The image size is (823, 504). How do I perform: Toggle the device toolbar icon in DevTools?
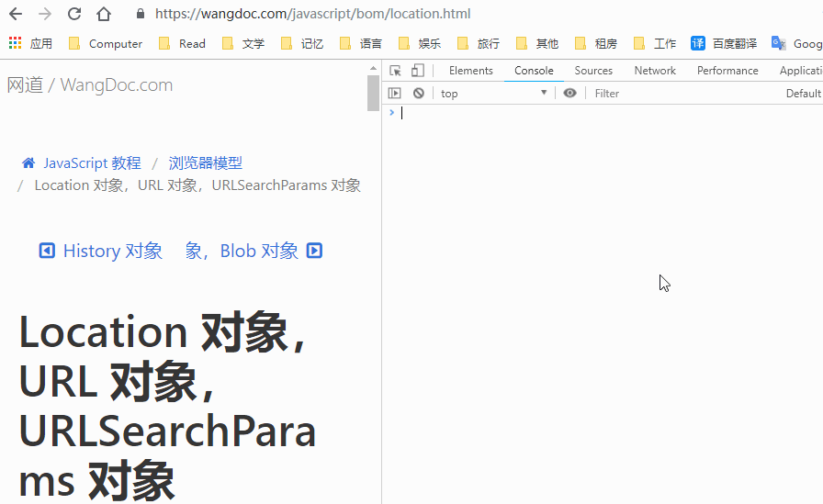(x=418, y=71)
